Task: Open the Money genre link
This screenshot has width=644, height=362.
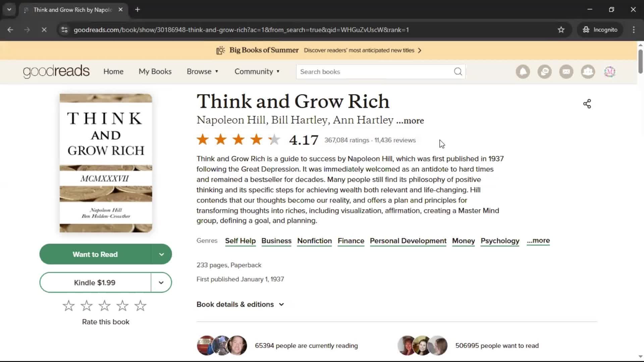Action: coord(463,241)
